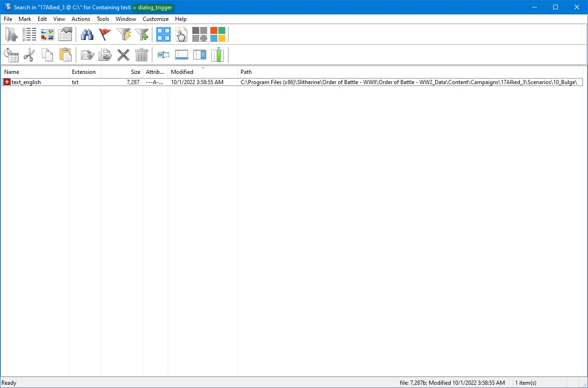Open the Mark menu
Image resolution: width=588 pixels, height=388 pixels.
tap(25, 19)
